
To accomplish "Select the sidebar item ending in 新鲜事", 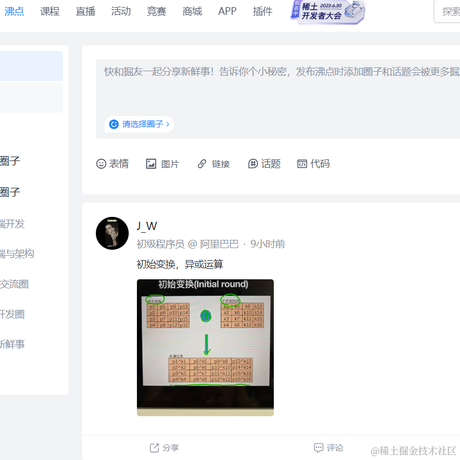I will 12,344.
